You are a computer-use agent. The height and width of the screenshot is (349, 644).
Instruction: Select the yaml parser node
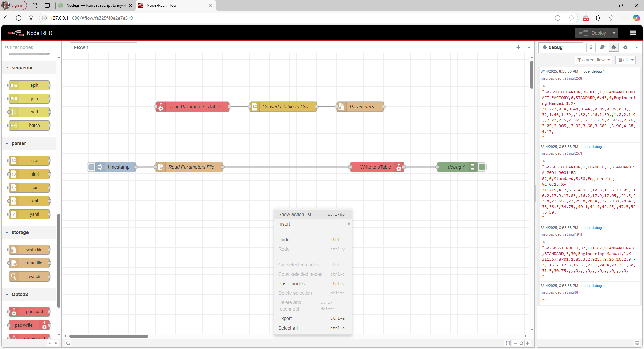coord(30,214)
